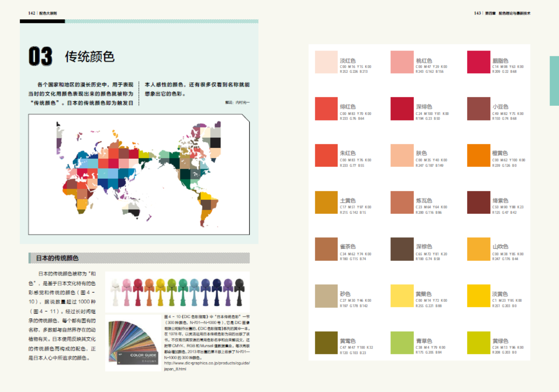Pick the 绛紫色 dark maroon swatch
This screenshot has width=559, height=392.
479,202
